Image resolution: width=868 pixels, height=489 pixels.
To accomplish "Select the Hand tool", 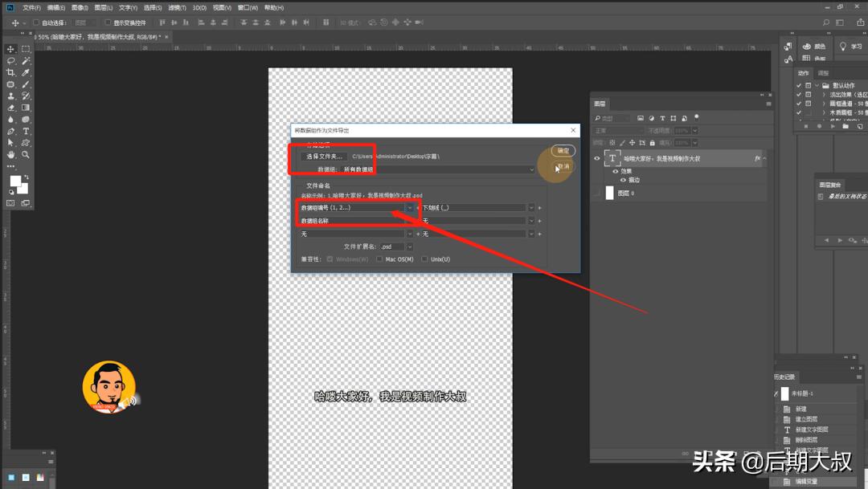I will click(11, 154).
